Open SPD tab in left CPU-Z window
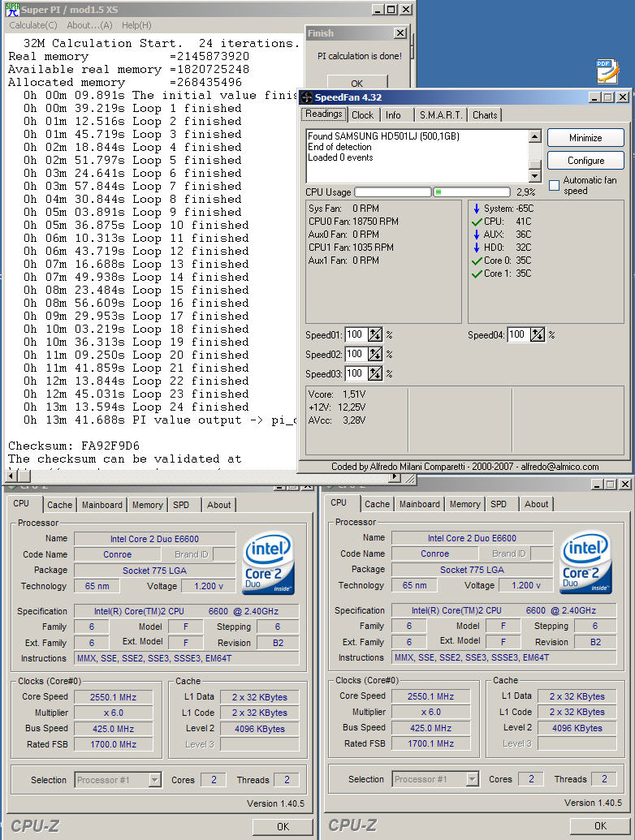This screenshot has height=840, width=635. [x=181, y=505]
